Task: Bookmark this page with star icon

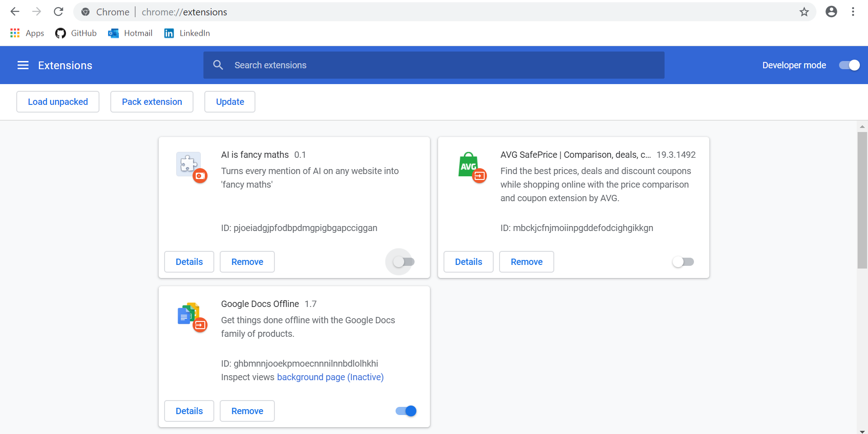Action: (x=804, y=12)
